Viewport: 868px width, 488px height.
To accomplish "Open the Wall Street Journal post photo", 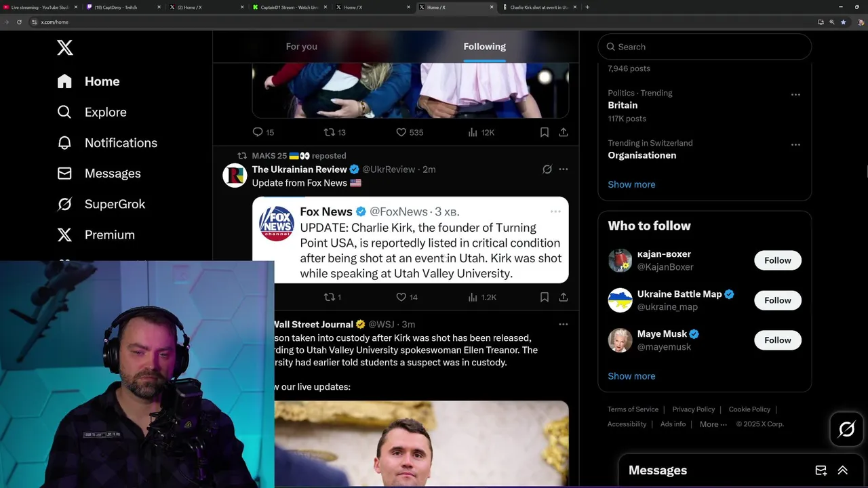I will click(x=421, y=443).
